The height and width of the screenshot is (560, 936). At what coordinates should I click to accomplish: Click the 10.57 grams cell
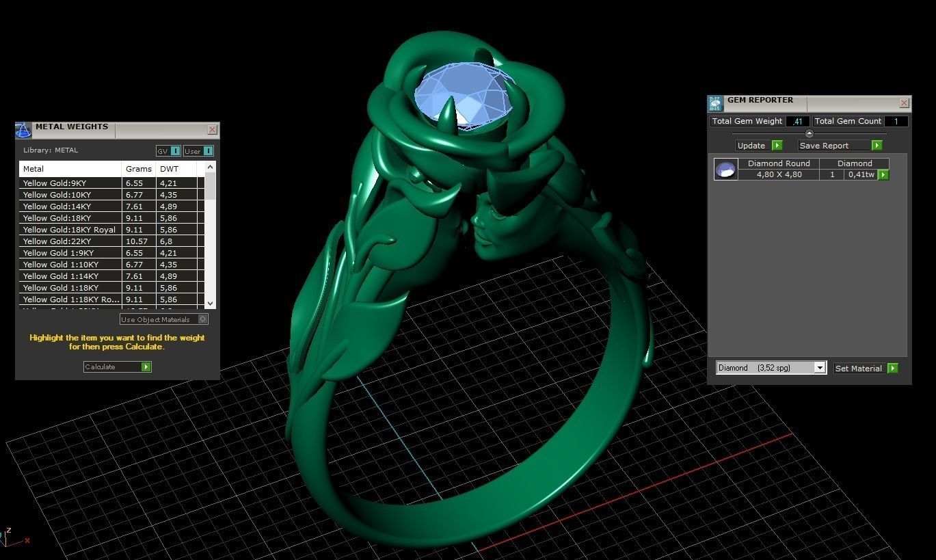click(139, 241)
